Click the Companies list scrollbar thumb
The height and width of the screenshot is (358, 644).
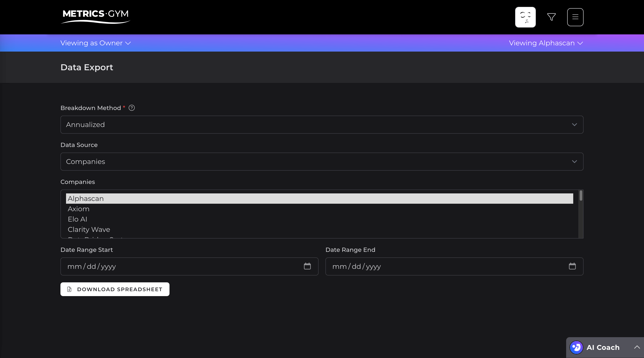coord(581,195)
